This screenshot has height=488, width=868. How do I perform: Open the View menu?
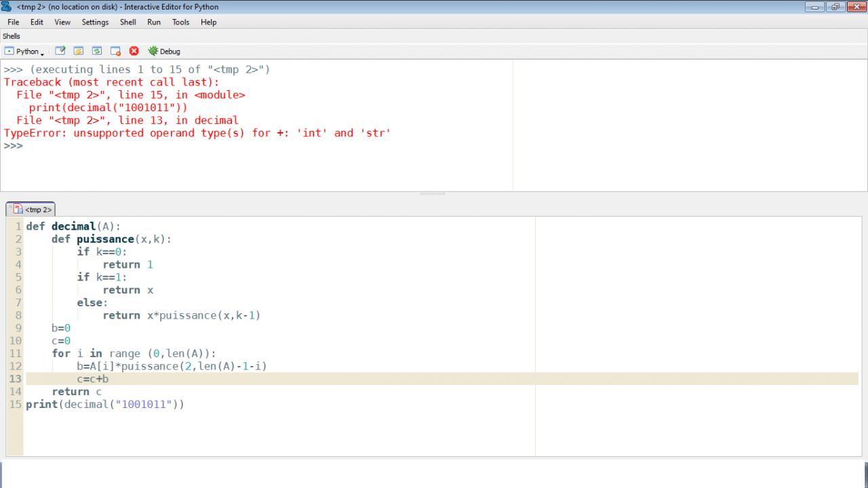pos(62,22)
